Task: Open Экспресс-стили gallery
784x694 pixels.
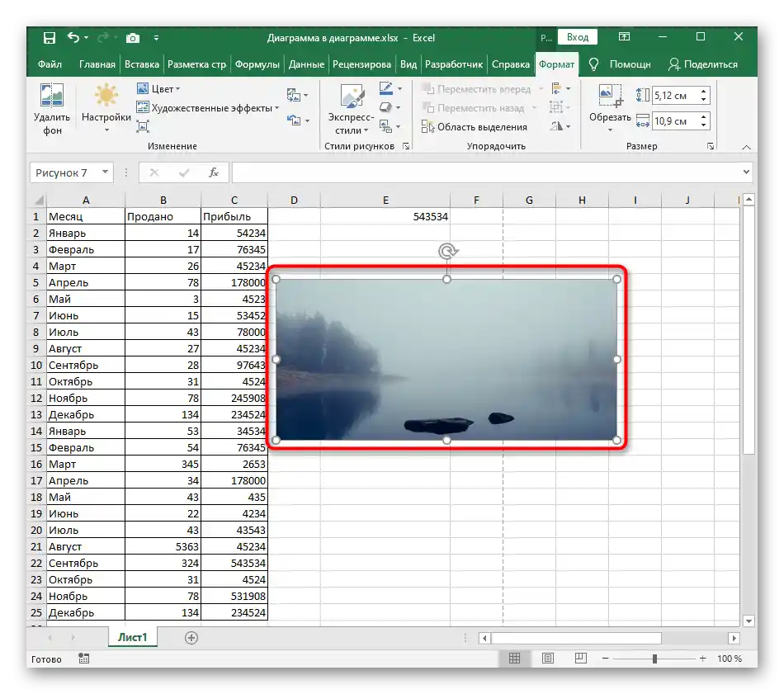Action: [352, 110]
